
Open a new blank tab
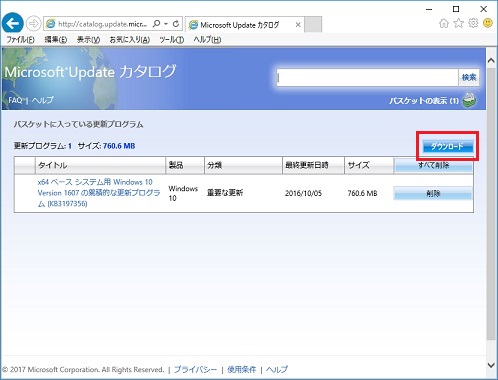[x=313, y=25]
